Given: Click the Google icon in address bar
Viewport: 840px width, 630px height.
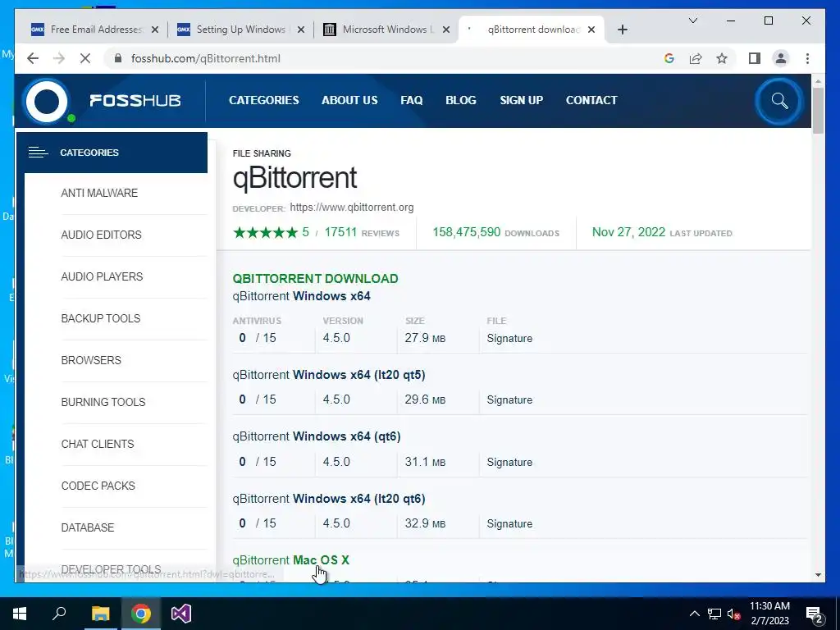Looking at the screenshot, I should pos(669,58).
